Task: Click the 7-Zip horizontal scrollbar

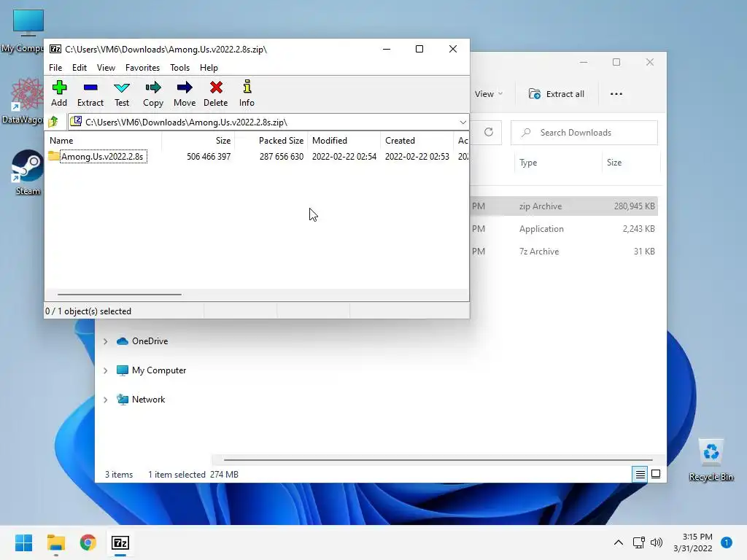Action: [x=119, y=295]
